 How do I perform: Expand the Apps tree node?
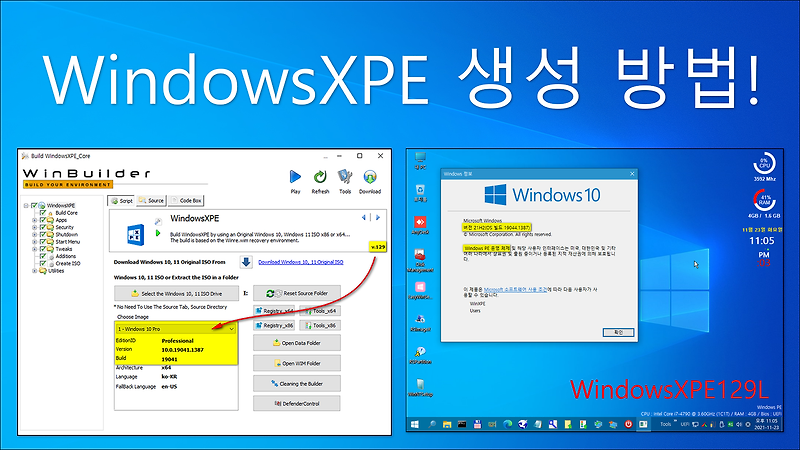pyautogui.click(x=35, y=220)
